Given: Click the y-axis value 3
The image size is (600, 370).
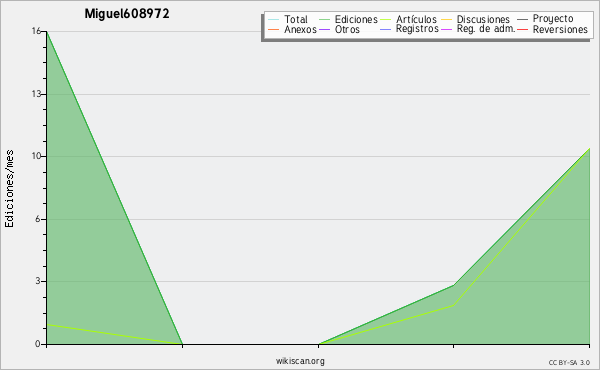Looking at the screenshot, I should [x=38, y=281].
